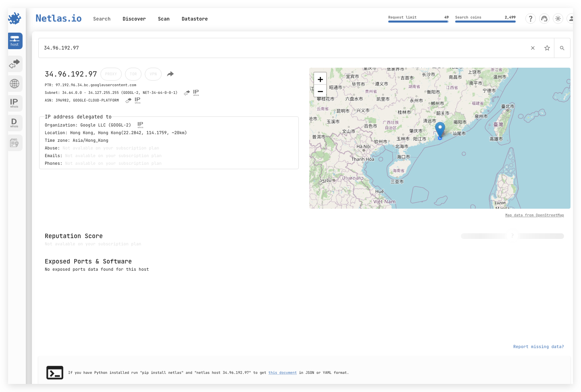Open IP whois for Google LLC organization
Viewport: 581px width, 392px height.
(140, 125)
